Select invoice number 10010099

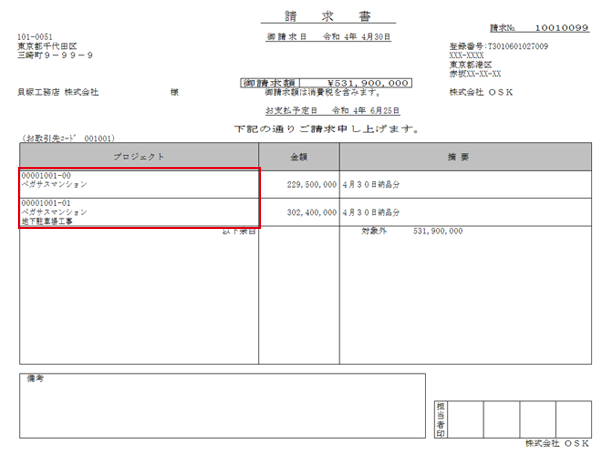tap(563, 29)
